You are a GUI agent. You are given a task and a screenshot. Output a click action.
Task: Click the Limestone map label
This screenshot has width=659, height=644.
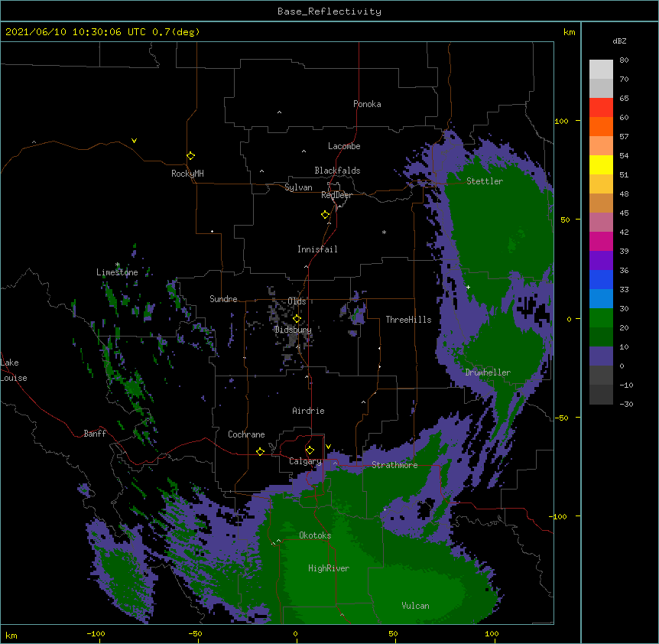point(117,272)
